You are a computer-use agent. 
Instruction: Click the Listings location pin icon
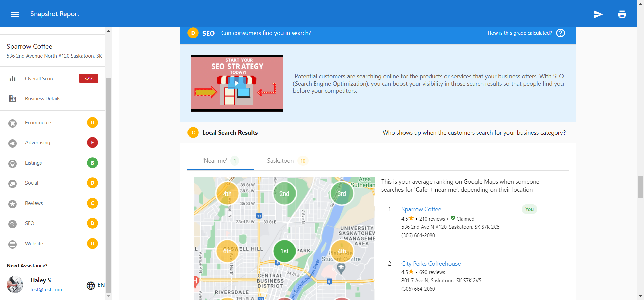click(x=13, y=164)
